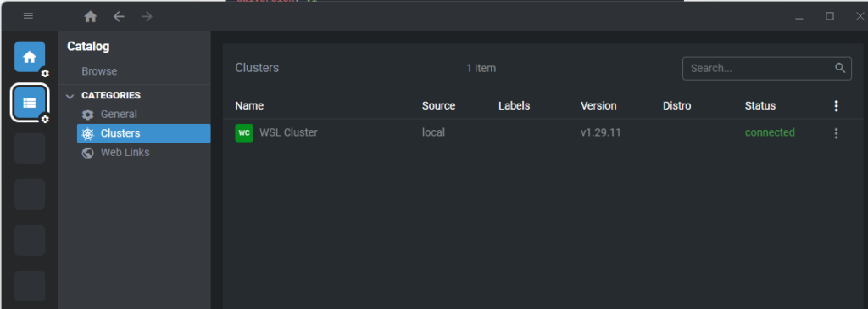This screenshot has width=868, height=309.
Task: Sort table by Name column
Action: pyautogui.click(x=249, y=105)
